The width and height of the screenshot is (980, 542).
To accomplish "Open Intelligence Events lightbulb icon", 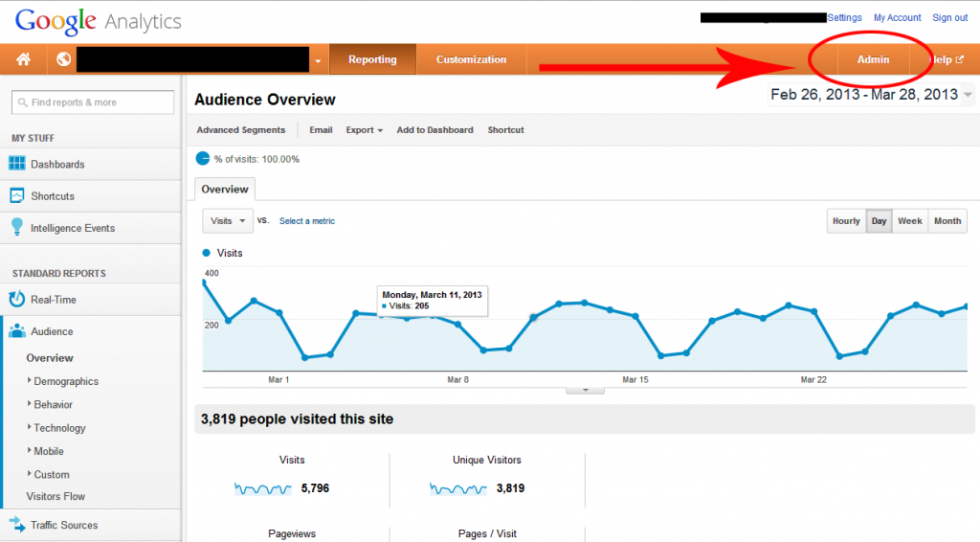I will pos(16,228).
